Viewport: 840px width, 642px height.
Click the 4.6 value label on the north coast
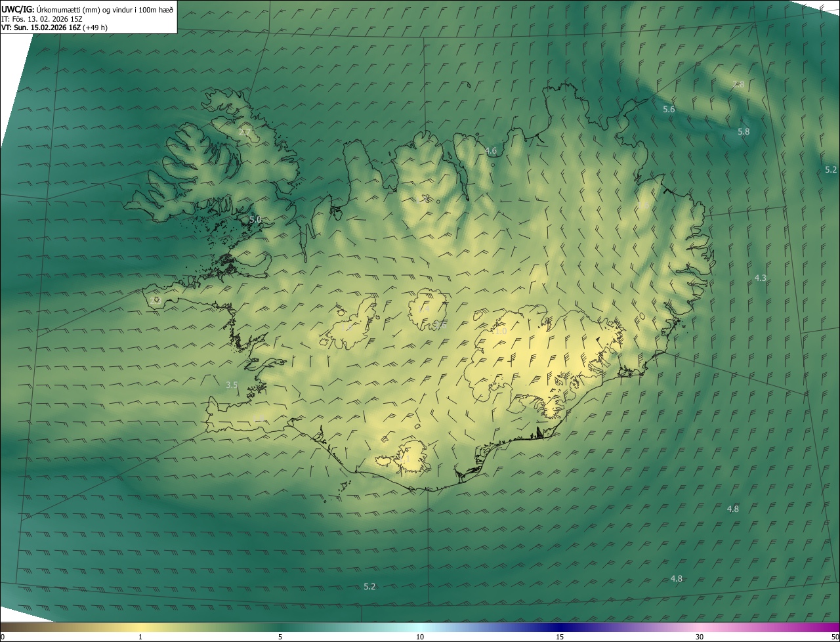(491, 151)
